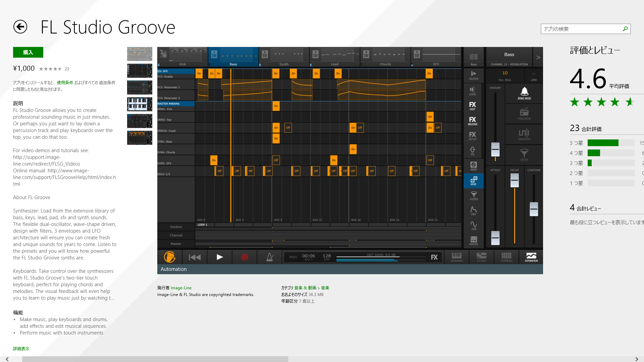Select the VOICES page icon

coord(474,241)
